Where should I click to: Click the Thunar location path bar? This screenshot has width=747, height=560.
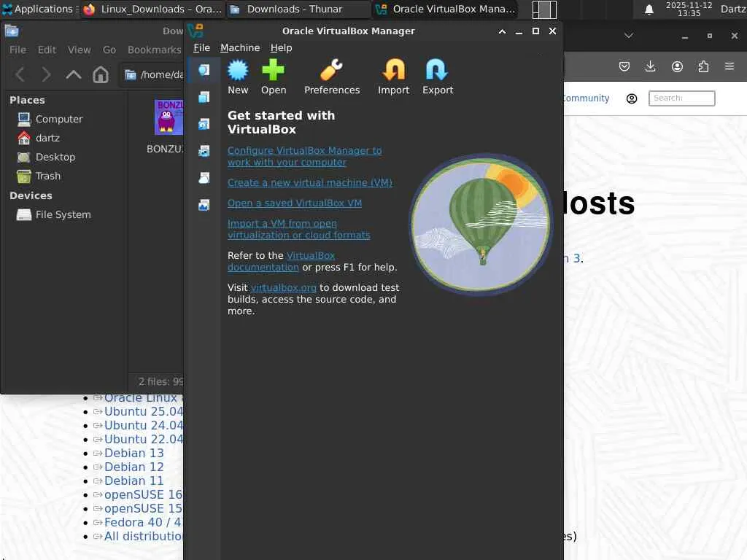(152, 75)
